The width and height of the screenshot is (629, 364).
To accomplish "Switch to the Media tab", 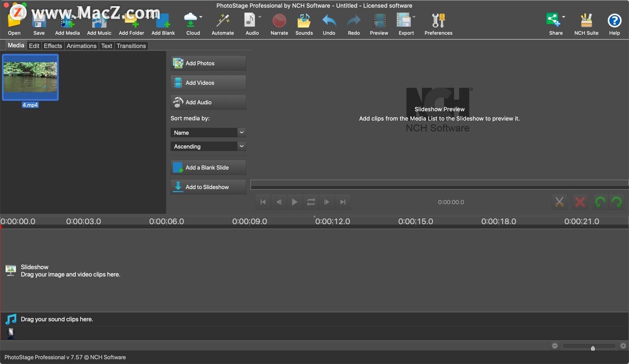I will (x=16, y=45).
